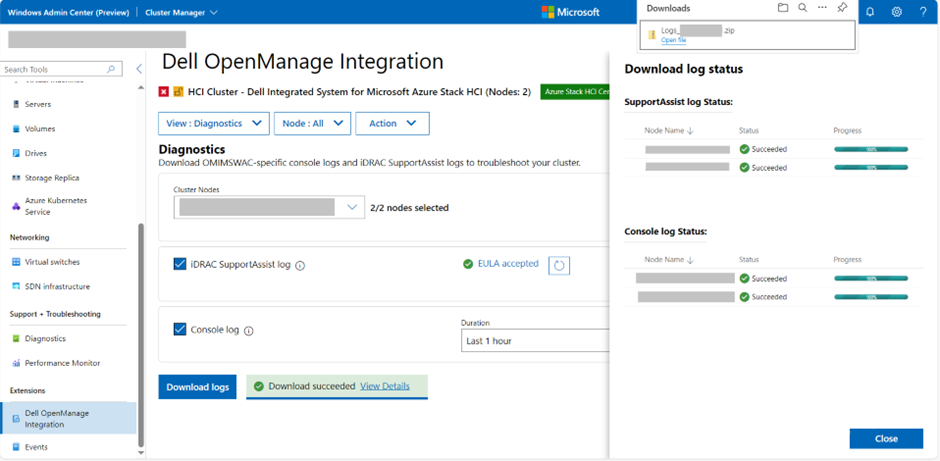
Task: Pin the Downloads panel
Action: pos(842,8)
